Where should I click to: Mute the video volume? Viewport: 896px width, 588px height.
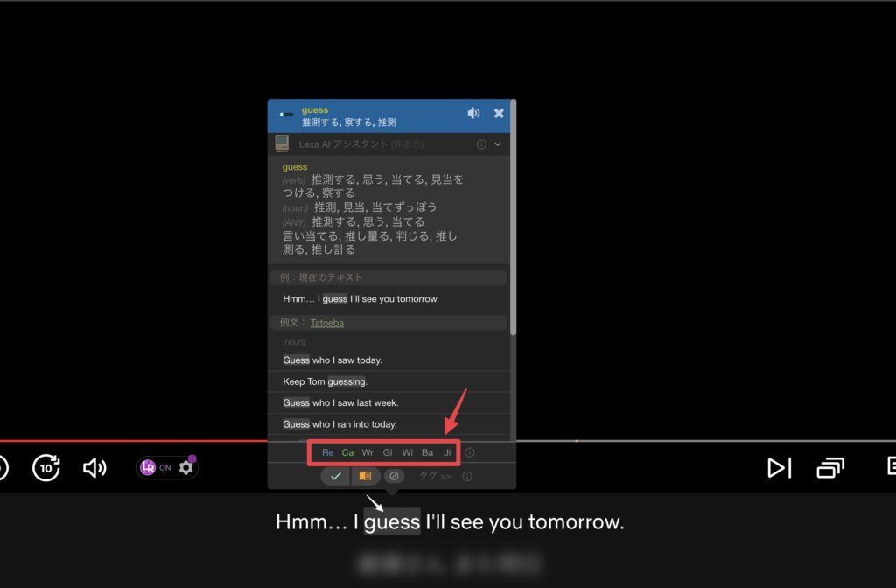click(94, 468)
